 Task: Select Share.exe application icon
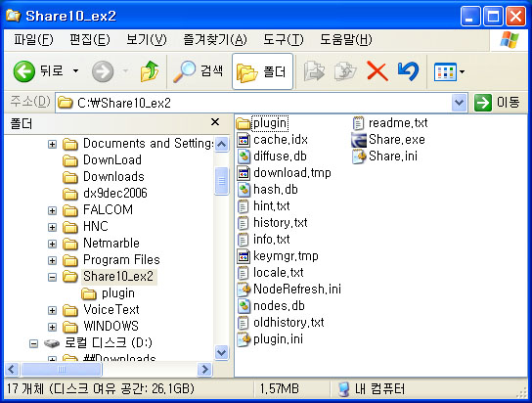point(359,140)
